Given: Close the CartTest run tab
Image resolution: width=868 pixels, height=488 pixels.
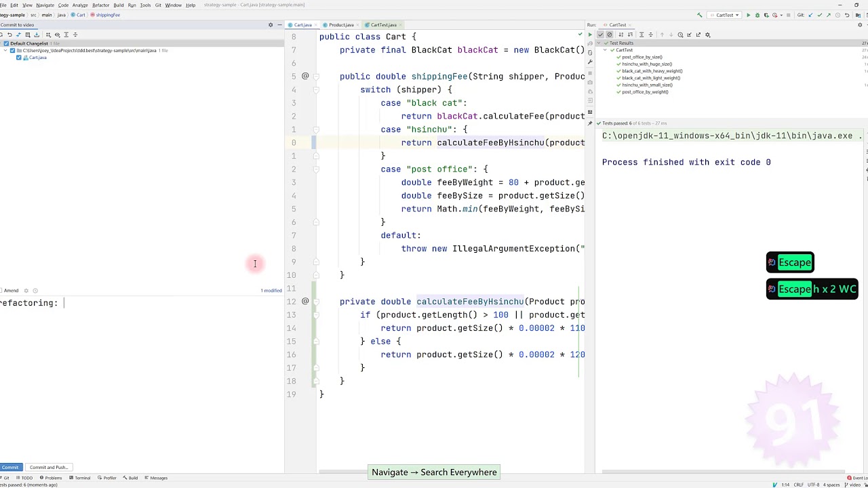Looking at the screenshot, I should click(630, 25).
